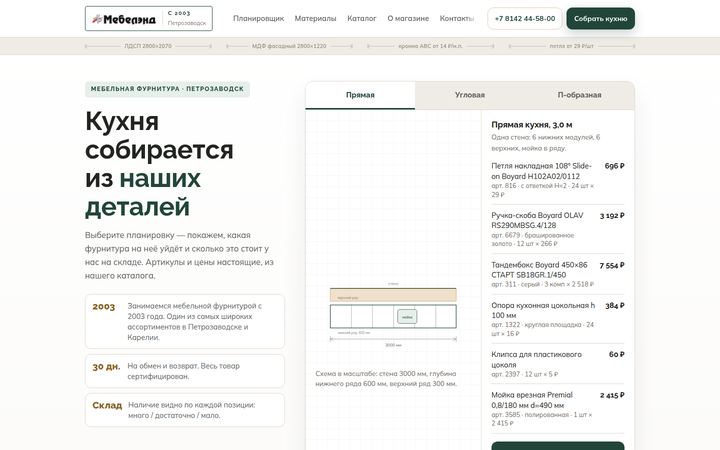Select Опора кухонная цокольная h 100 мм

tap(557, 319)
